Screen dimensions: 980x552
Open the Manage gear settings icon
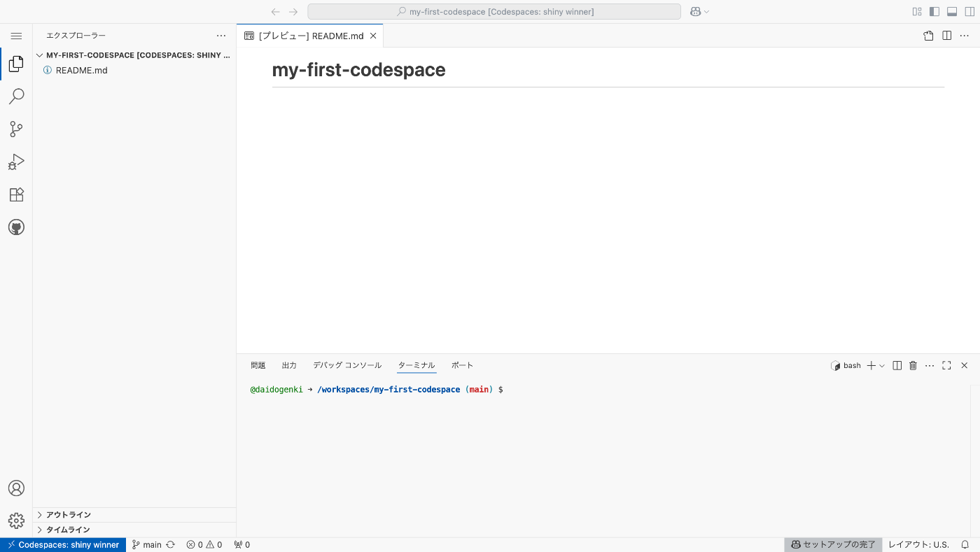16,521
